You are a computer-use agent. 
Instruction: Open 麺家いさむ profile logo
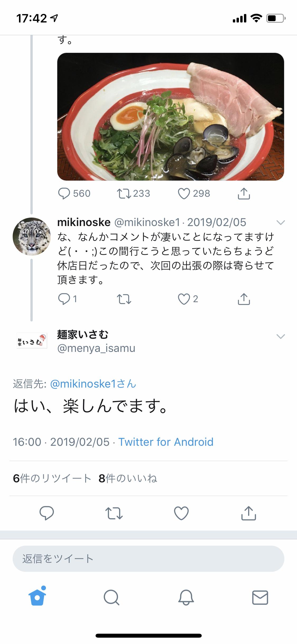[x=32, y=341]
